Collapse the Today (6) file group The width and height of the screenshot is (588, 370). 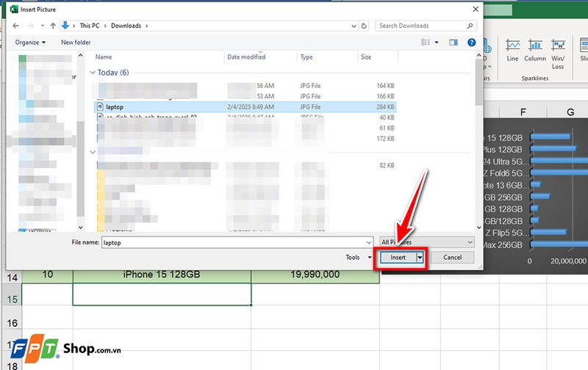pos(93,73)
